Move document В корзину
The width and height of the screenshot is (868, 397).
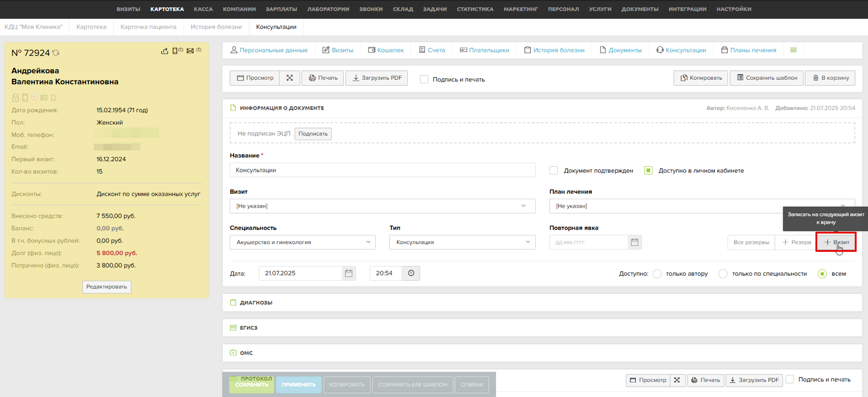pos(830,78)
